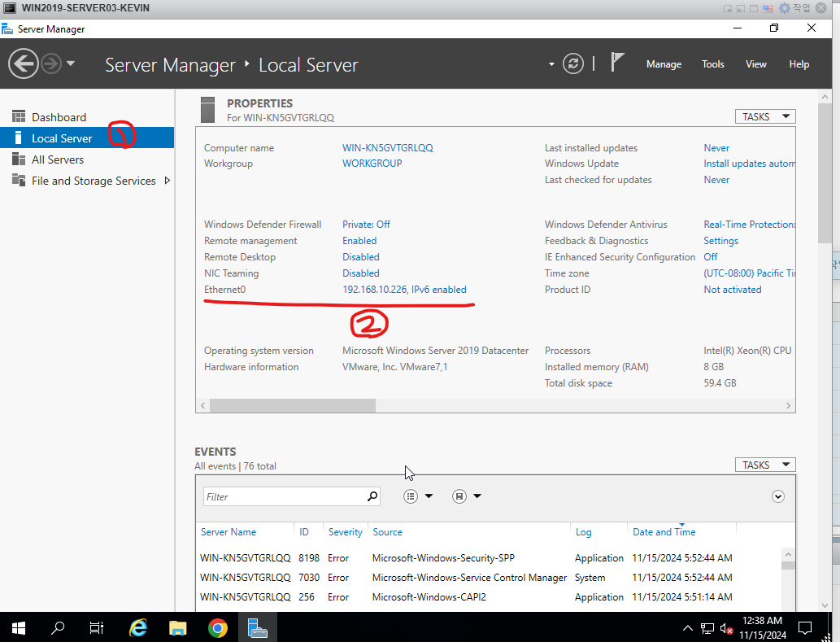The width and height of the screenshot is (840, 642).
Task: Open Task View on the taskbar
Action: click(x=97, y=627)
